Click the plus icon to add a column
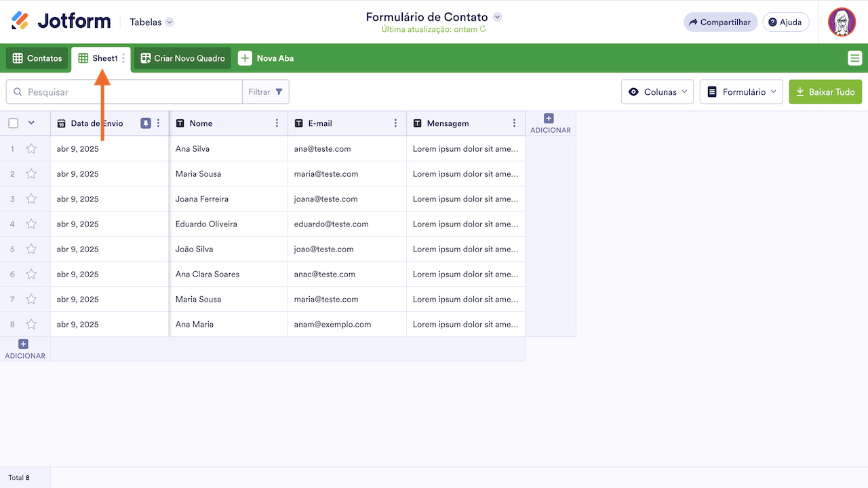 [x=549, y=119]
